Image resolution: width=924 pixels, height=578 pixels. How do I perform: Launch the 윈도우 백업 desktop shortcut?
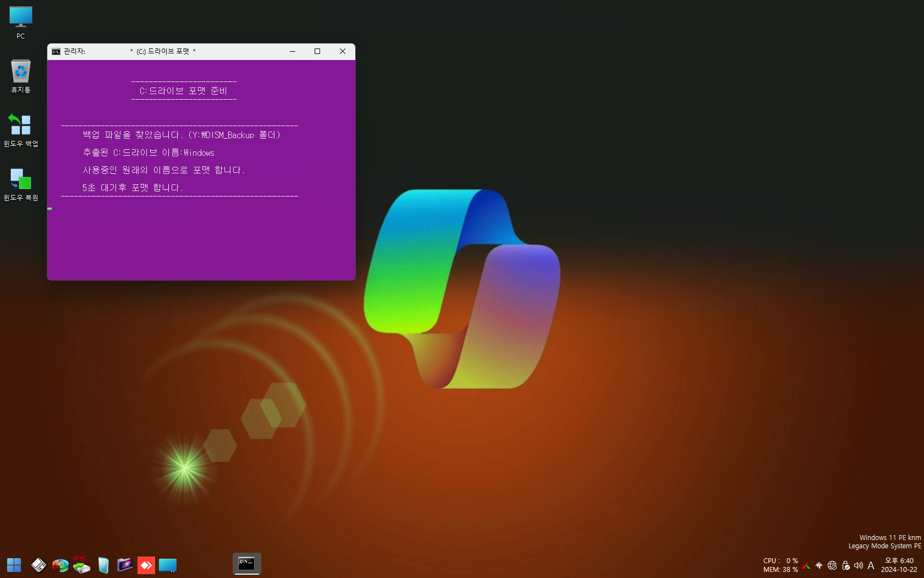point(21,130)
